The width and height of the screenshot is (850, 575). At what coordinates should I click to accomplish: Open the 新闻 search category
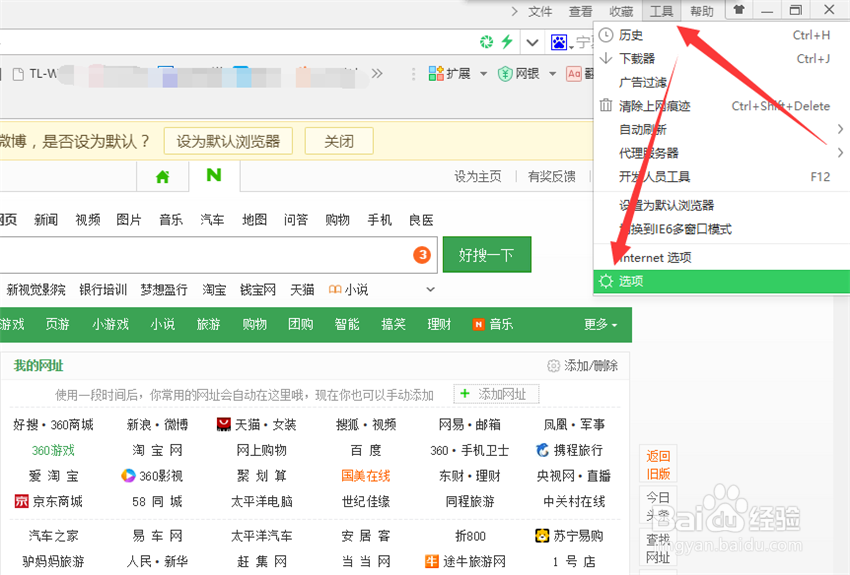tap(46, 219)
